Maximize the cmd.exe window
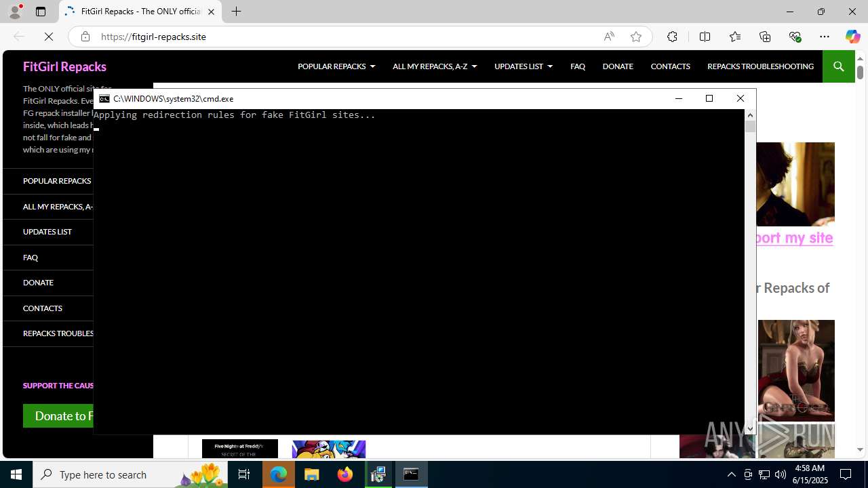Viewport: 868px width, 488px height. coord(709,99)
